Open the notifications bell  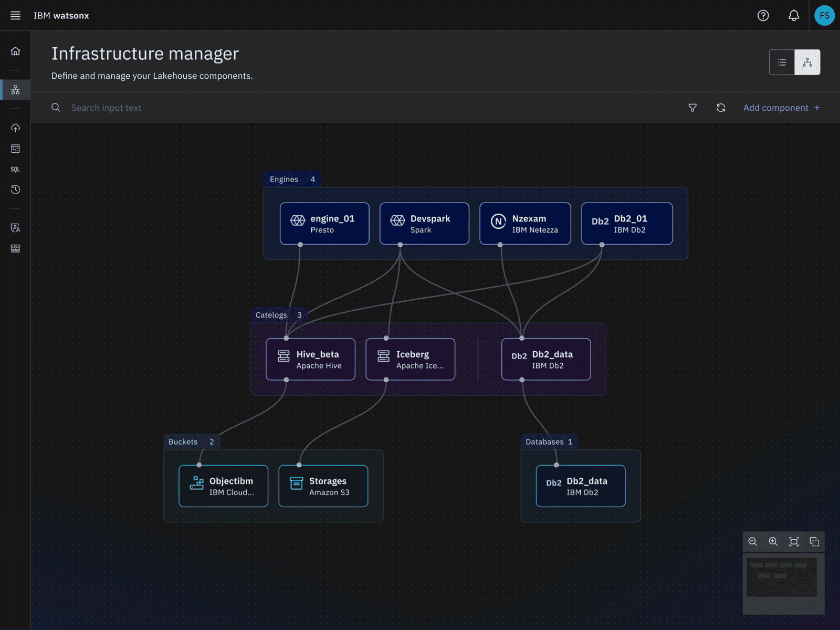point(794,15)
